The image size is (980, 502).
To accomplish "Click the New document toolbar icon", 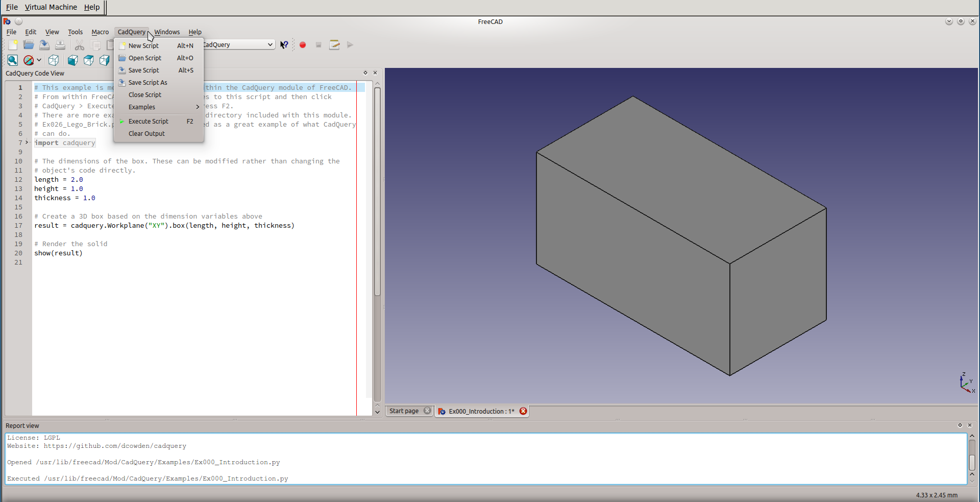I will 13,45.
